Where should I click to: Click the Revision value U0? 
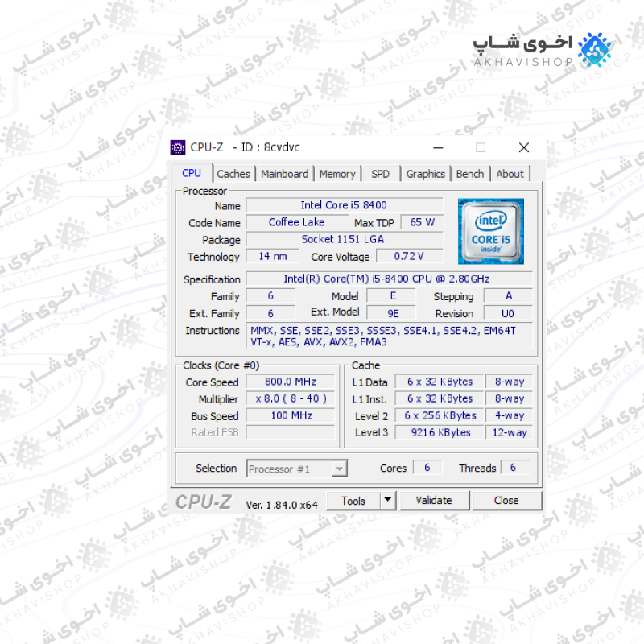tap(508, 313)
